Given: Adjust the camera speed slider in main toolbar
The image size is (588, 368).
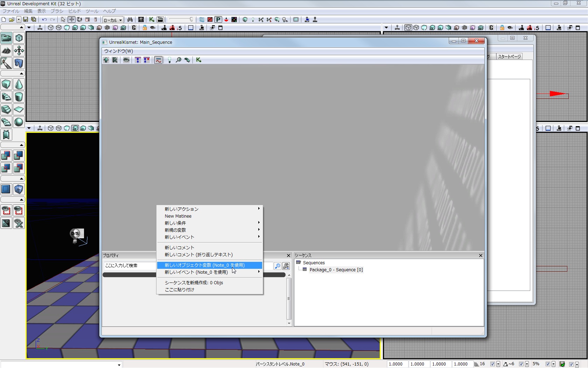Looking at the screenshot, I should point(181,20).
